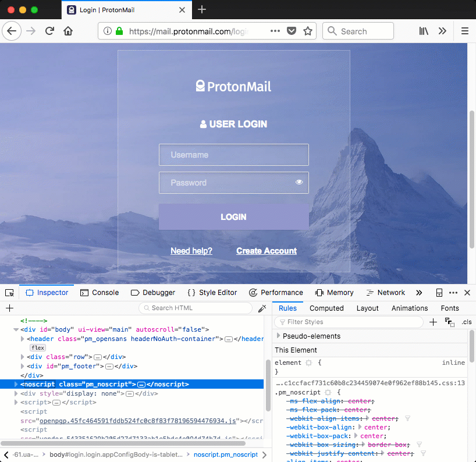Create a new node in the HTML tree
This screenshot has height=462, width=476.
coord(10,308)
